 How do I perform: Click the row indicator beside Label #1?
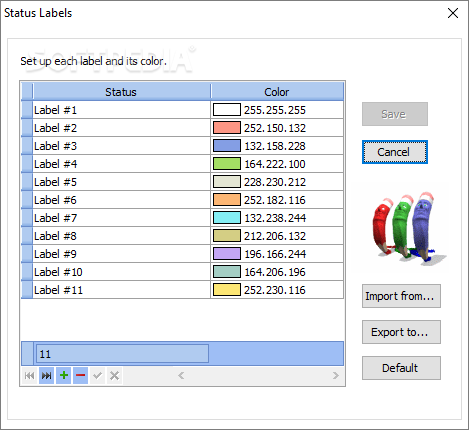(27, 110)
